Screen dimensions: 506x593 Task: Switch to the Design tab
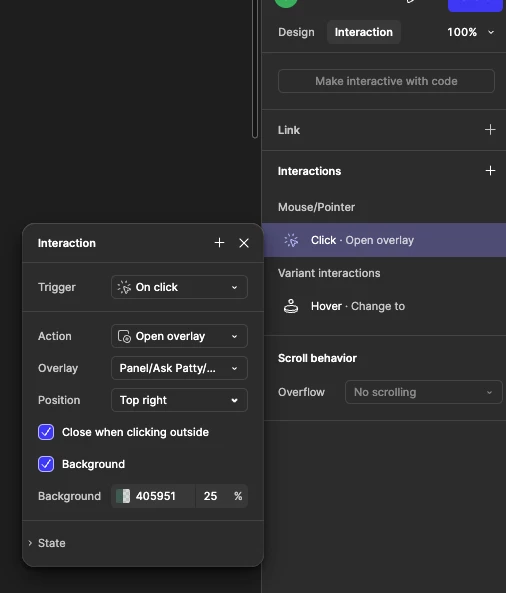pyautogui.click(x=296, y=32)
